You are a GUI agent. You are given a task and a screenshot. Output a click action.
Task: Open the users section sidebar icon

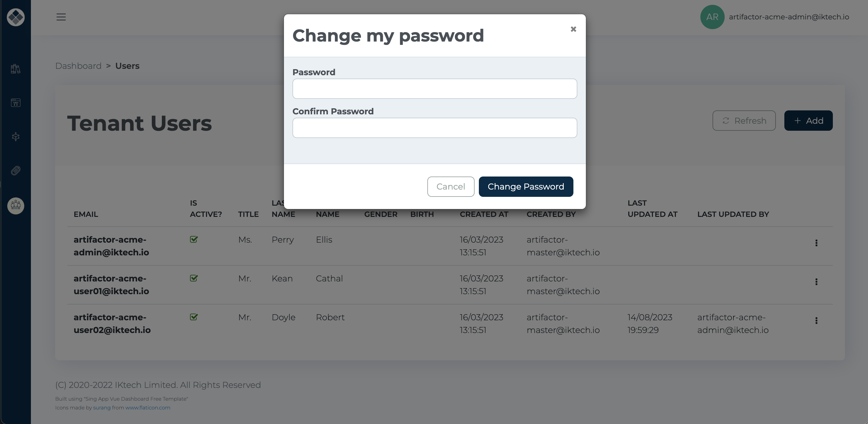click(15, 206)
